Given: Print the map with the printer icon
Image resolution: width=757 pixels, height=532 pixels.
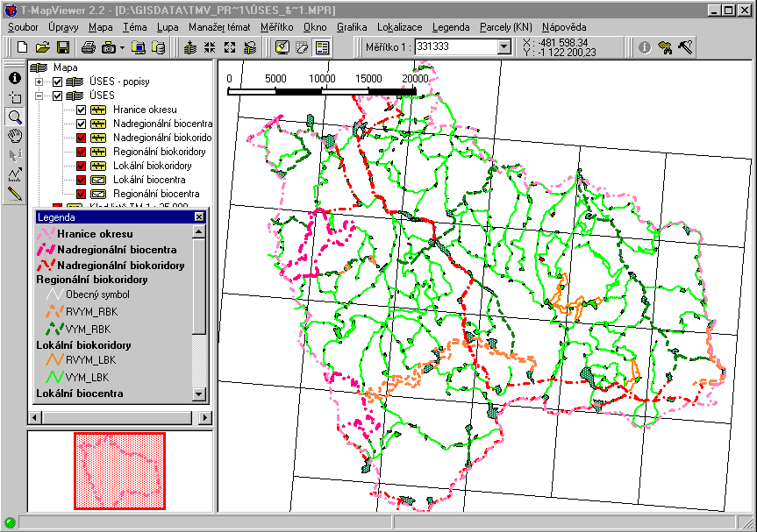Looking at the screenshot, I should tap(89, 47).
